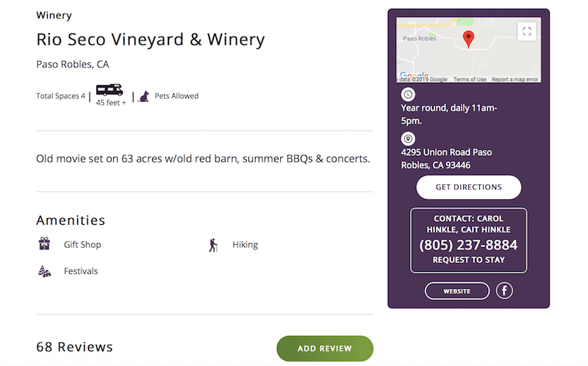
Task: Click the 68 Reviews heading
Action: coord(74,347)
